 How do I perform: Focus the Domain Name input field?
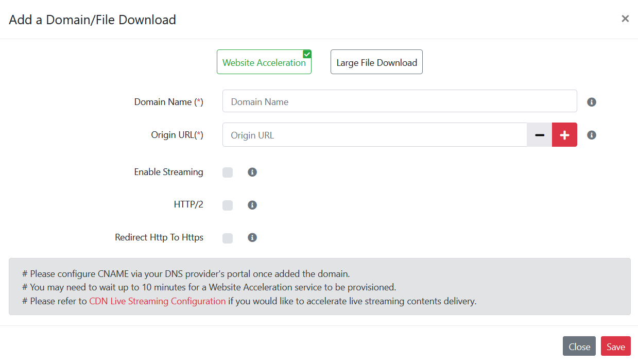[x=400, y=101]
